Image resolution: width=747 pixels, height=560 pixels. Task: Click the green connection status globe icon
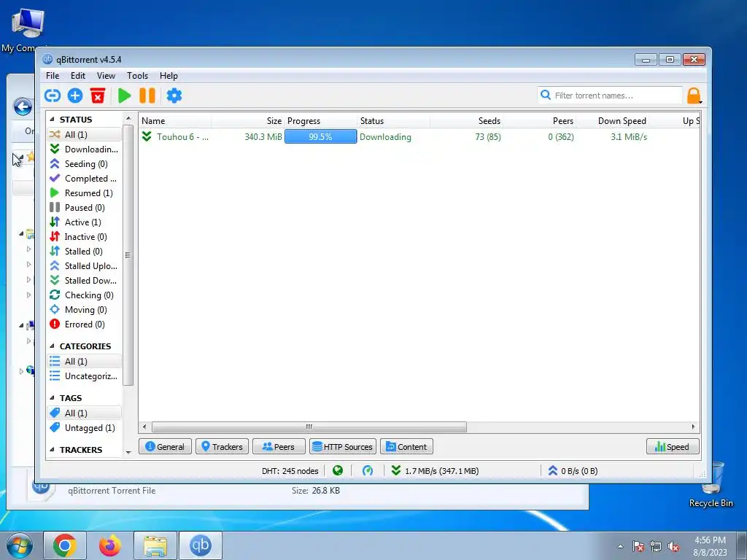pyautogui.click(x=338, y=471)
